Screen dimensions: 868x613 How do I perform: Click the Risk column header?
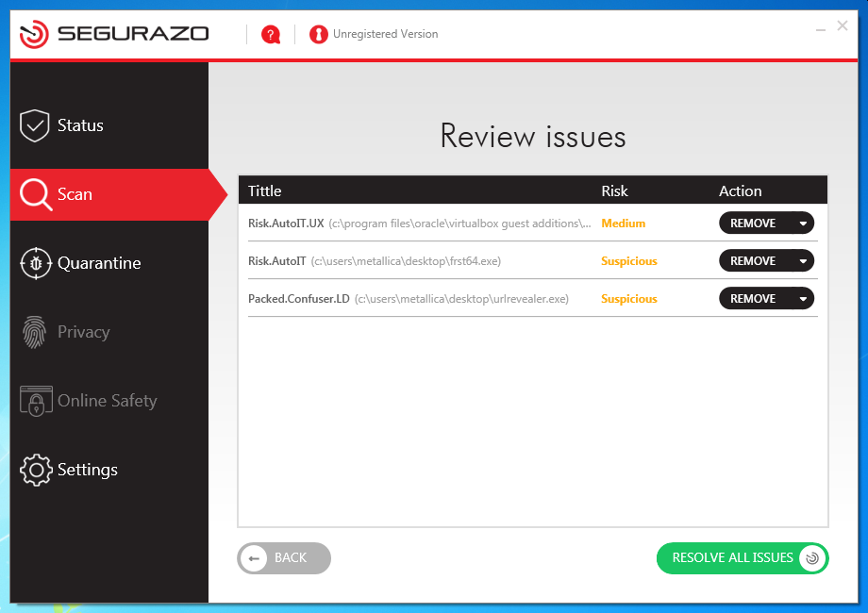click(614, 191)
